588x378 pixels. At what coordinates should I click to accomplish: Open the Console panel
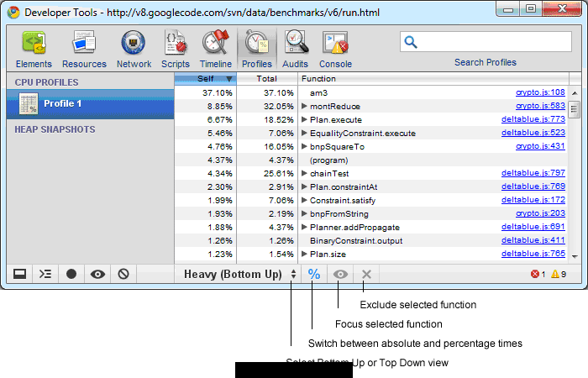point(336,50)
